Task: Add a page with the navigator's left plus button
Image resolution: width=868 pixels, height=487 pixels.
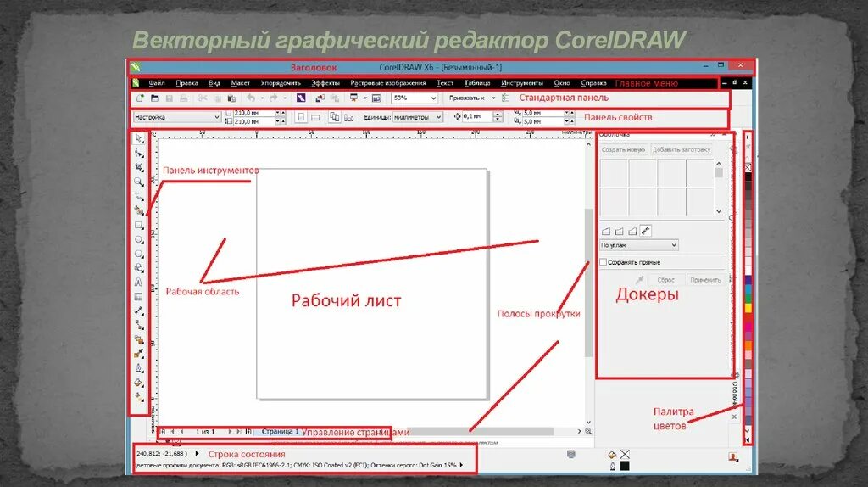Action: [x=163, y=432]
